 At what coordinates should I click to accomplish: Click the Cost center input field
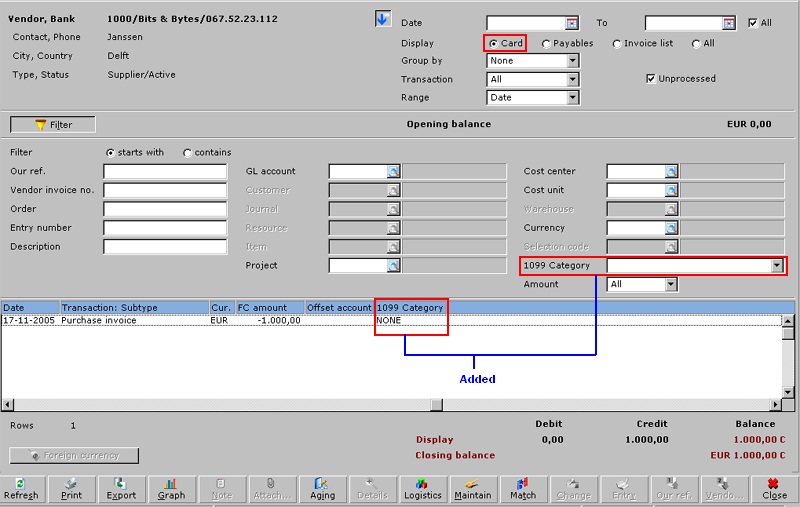coord(636,172)
